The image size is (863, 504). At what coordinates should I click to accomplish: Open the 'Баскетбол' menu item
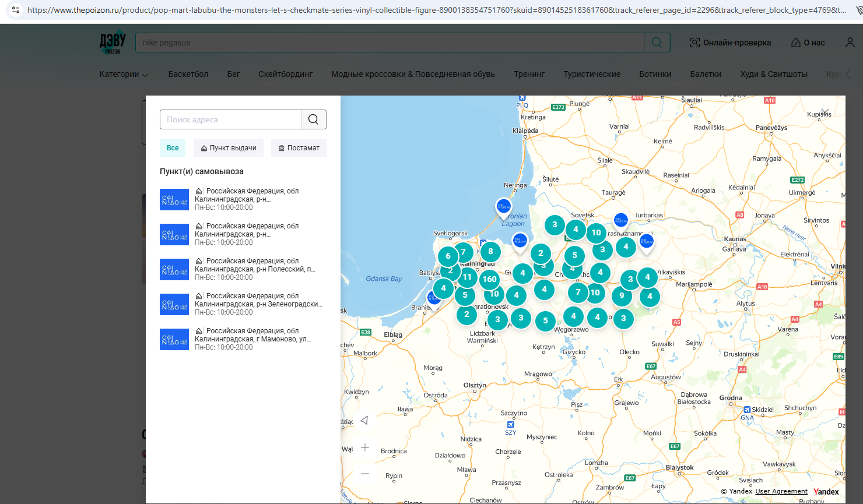[x=188, y=74]
